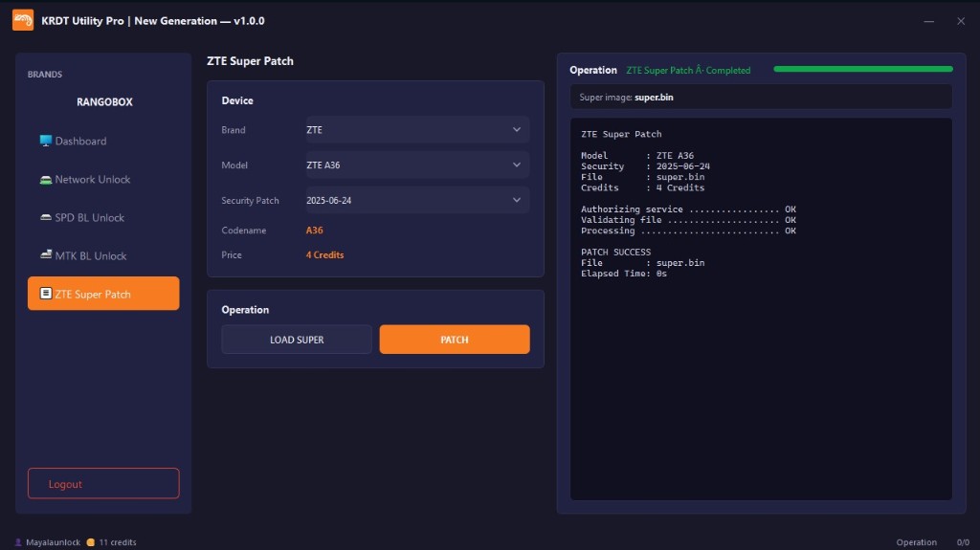This screenshot has width=980, height=550.
Task: Click the credits coin icon in status bar
Action: (91, 542)
